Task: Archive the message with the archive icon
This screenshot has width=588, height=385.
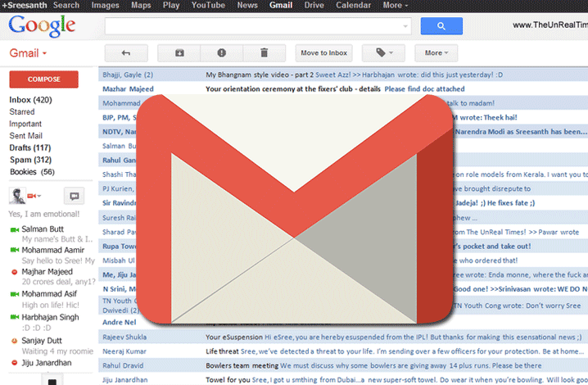Action: (x=179, y=53)
